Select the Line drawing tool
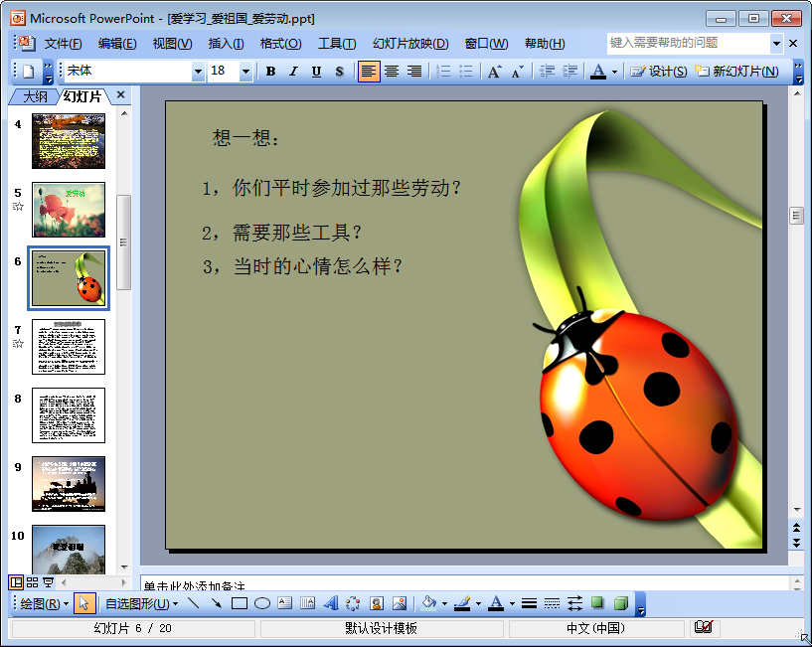The image size is (812, 647). [x=194, y=603]
